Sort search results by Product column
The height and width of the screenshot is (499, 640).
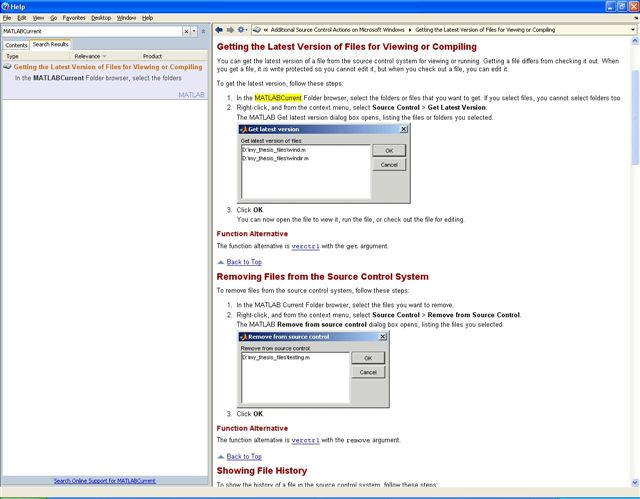pos(152,56)
